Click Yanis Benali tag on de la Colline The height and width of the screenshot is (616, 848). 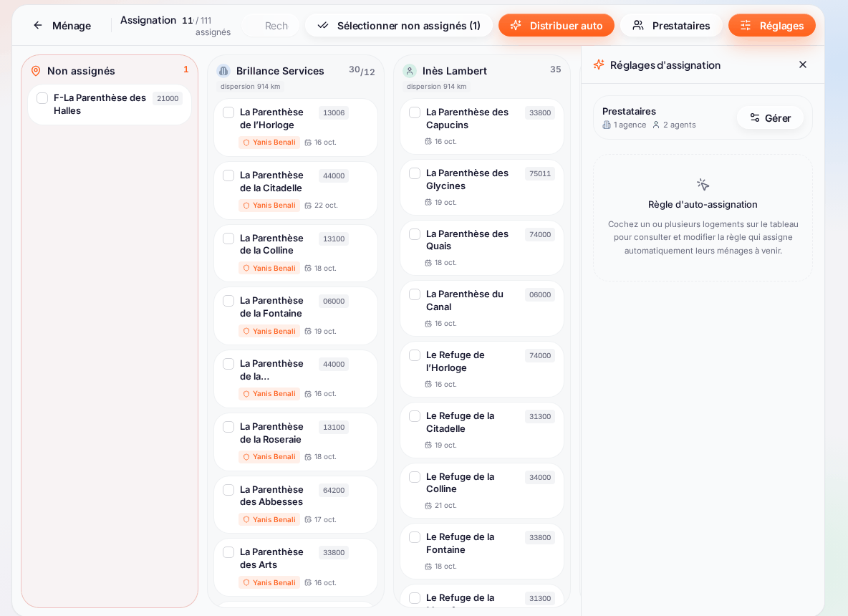269,269
